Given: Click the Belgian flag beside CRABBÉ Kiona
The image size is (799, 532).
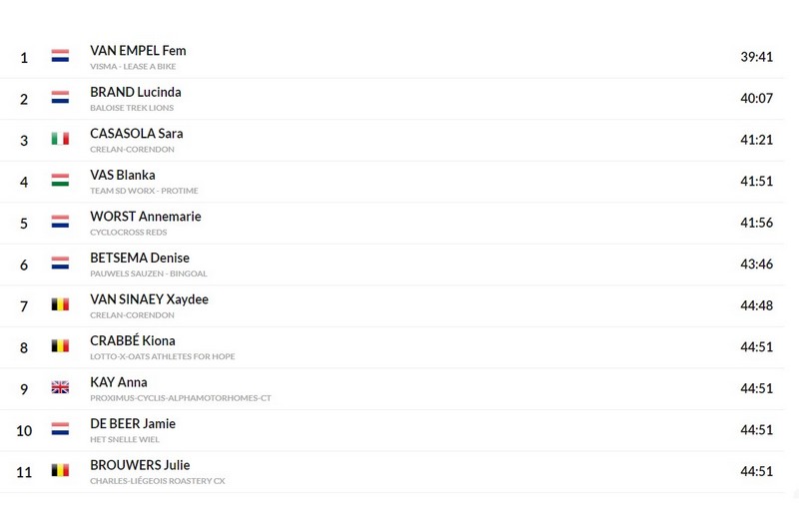Looking at the screenshot, I should pyautogui.click(x=60, y=345).
